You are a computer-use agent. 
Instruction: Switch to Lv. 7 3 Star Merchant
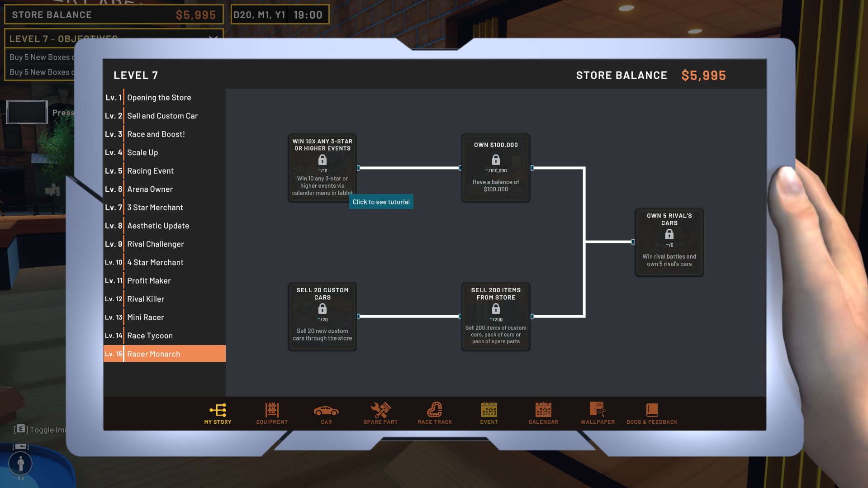(x=155, y=207)
